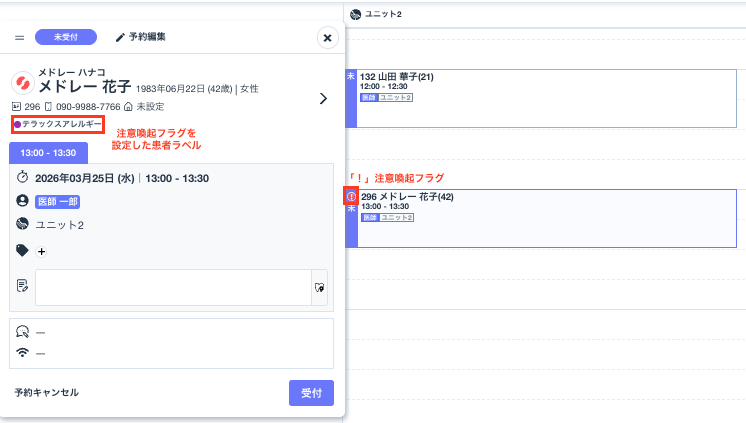Click the drag handle icon in panel header

(x=19, y=37)
